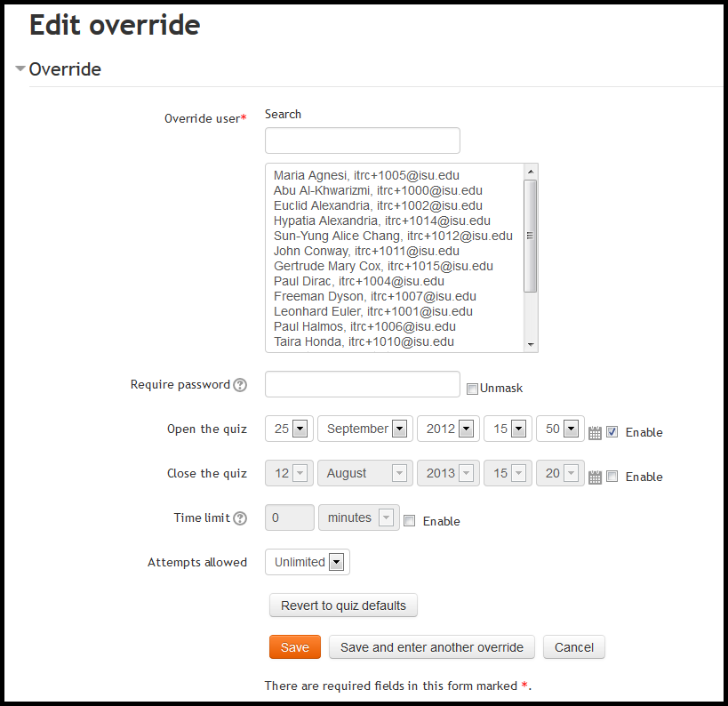
Task: Click Save and enter another override
Action: (x=432, y=647)
